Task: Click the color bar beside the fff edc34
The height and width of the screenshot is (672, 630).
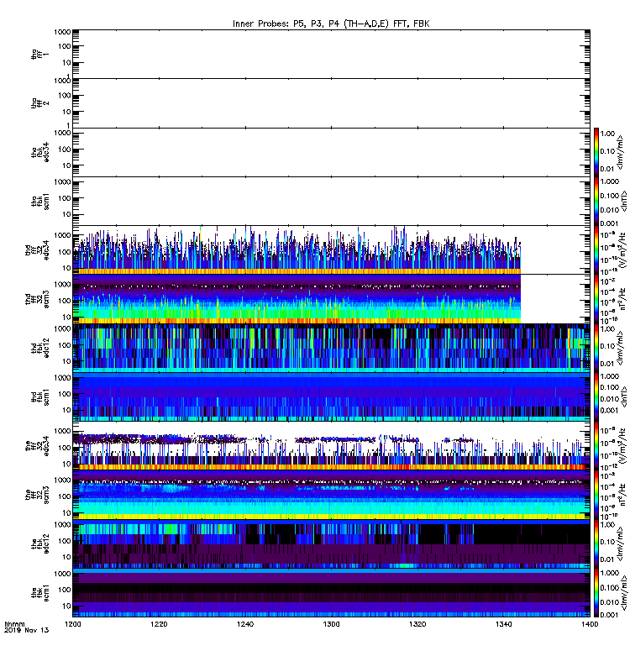Action: click(x=596, y=446)
